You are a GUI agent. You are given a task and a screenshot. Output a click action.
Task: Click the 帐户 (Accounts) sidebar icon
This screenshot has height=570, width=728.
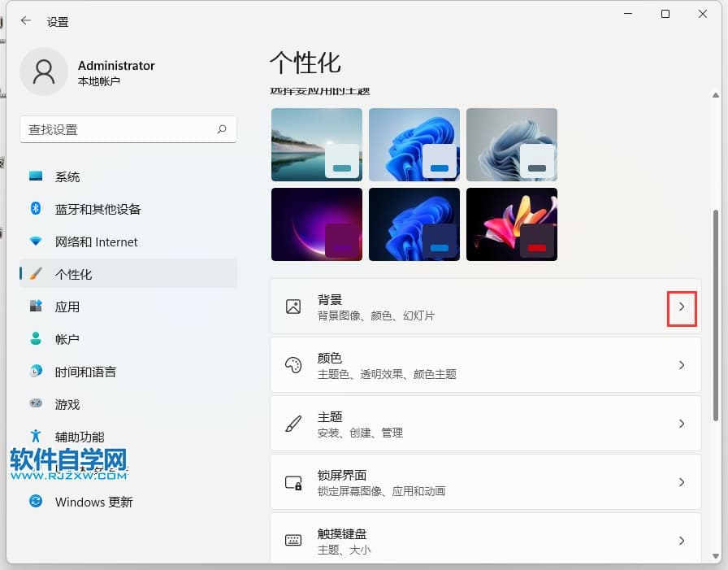pyautogui.click(x=36, y=339)
